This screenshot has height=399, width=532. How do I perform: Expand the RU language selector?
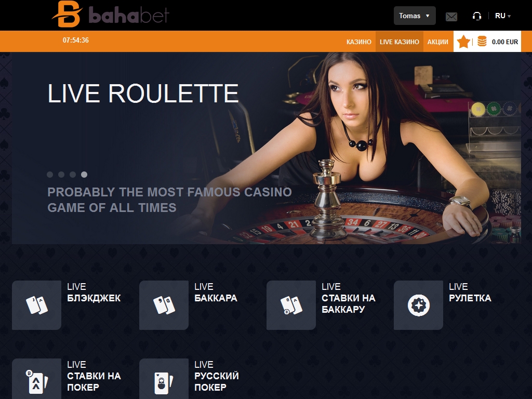[502, 16]
